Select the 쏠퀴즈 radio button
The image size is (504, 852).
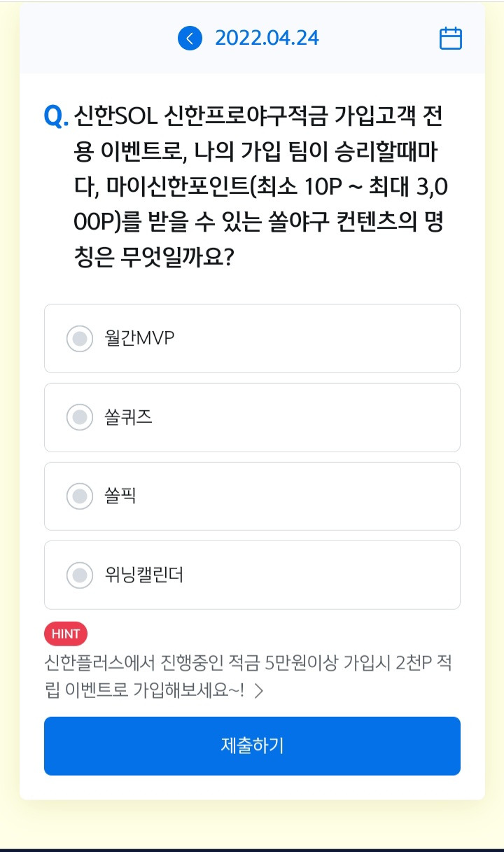pos(80,418)
